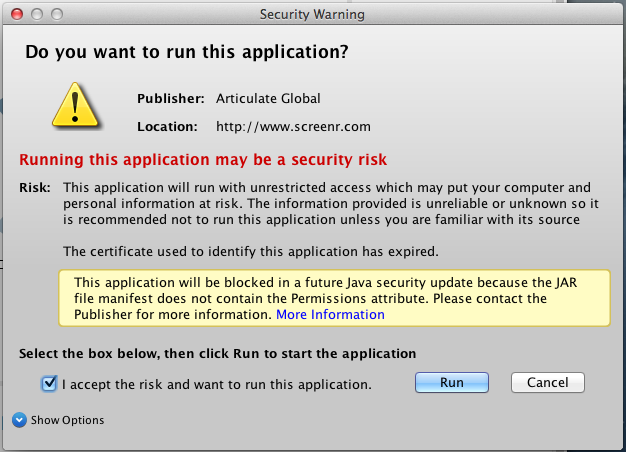This screenshot has height=452, width=626.
Task: Click the yellow JAR file manifest notice box
Action: [334, 298]
